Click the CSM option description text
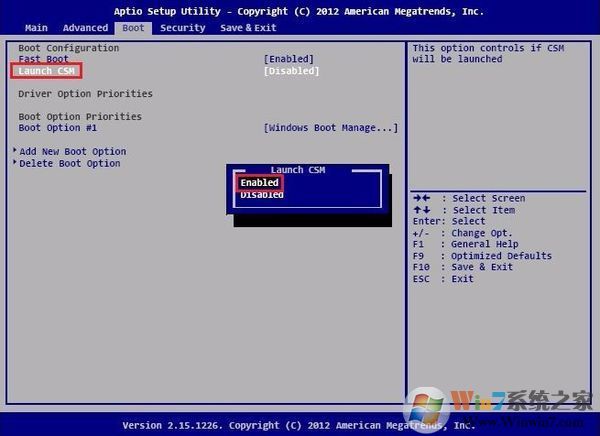The height and width of the screenshot is (436, 600). click(488, 54)
